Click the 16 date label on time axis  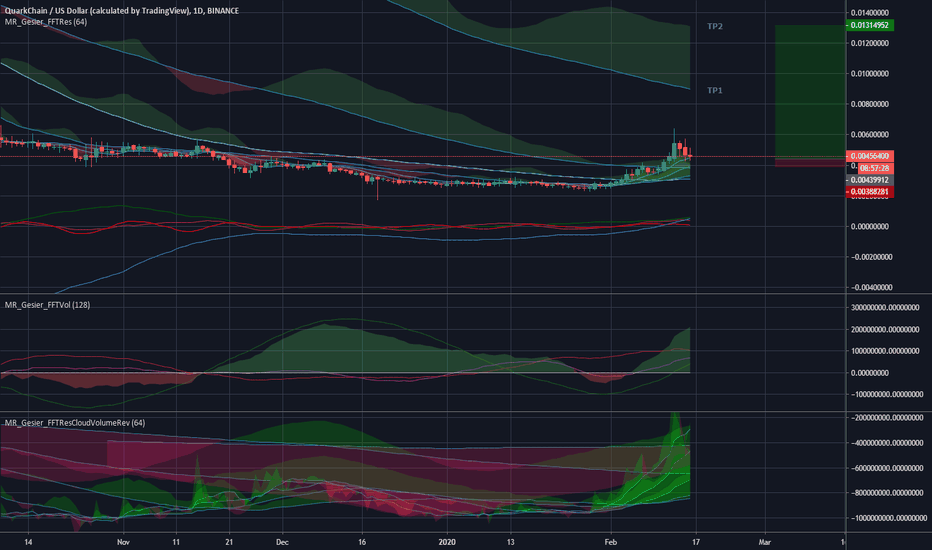click(x=362, y=542)
